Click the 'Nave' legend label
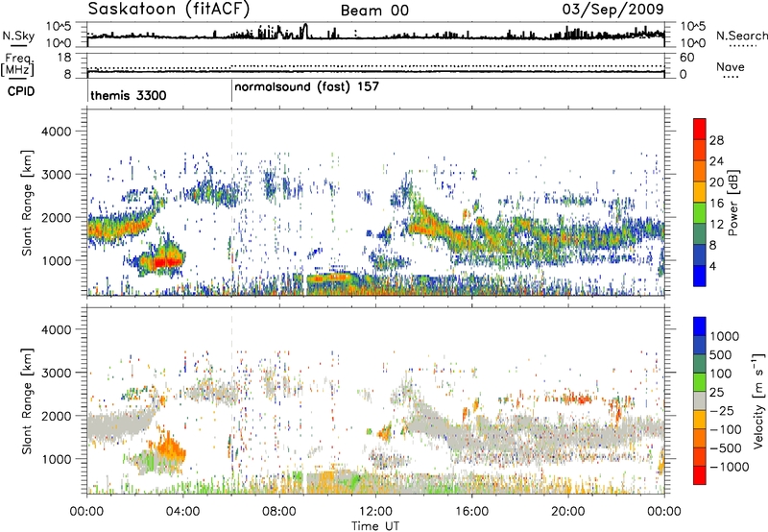The width and height of the screenshot is (768, 532). tap(731, 66)
